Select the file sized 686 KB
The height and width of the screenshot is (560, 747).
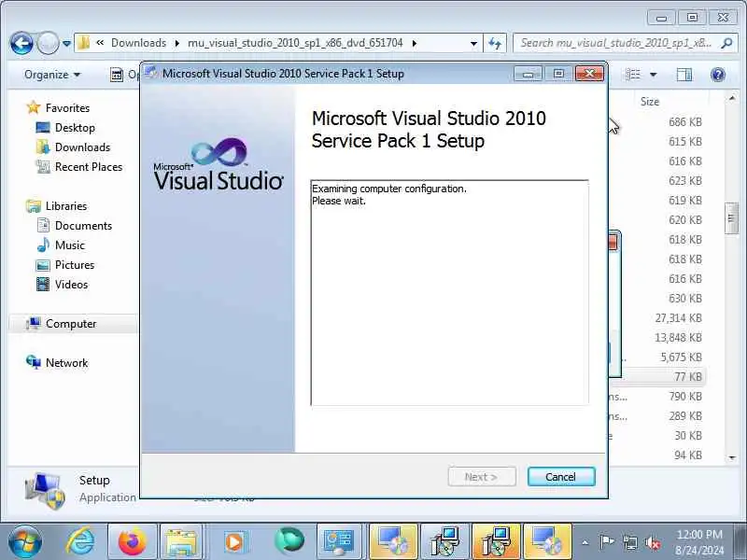point(685,122)
